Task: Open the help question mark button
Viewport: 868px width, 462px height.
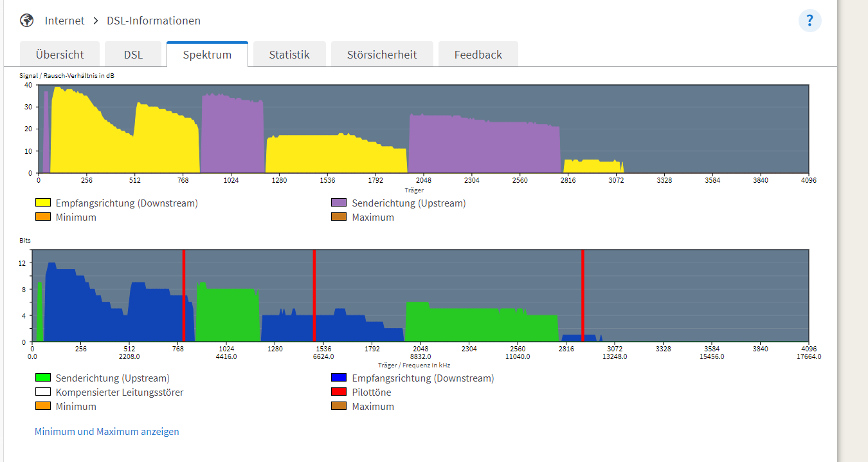Action: 809,21
